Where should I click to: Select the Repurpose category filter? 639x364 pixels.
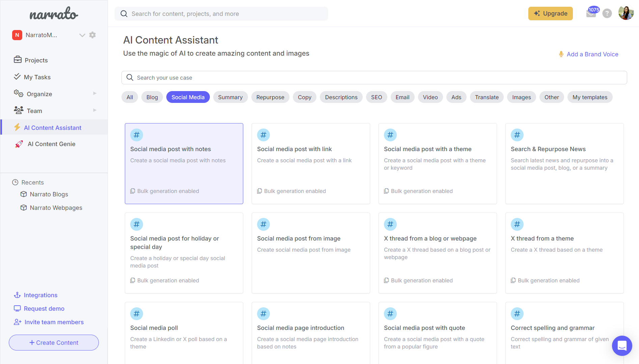[270, 97]
